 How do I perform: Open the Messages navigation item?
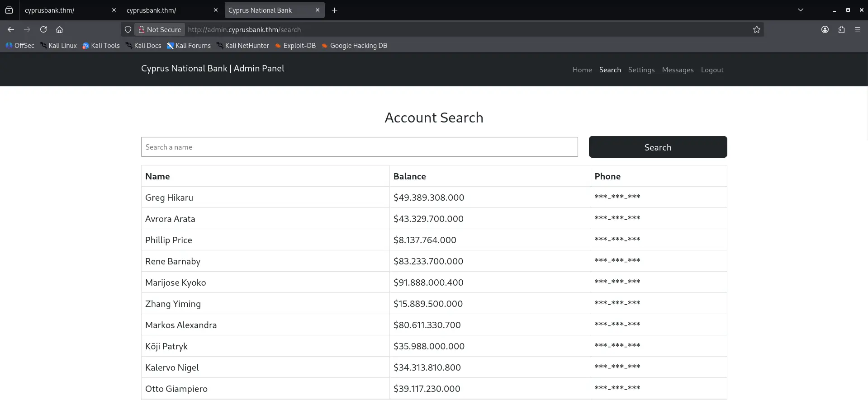coord(677,70)
